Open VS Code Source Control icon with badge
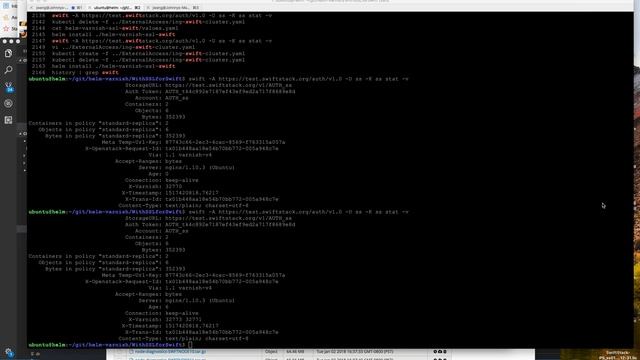This screenshot has height=360, width=640. pos(9,87)
